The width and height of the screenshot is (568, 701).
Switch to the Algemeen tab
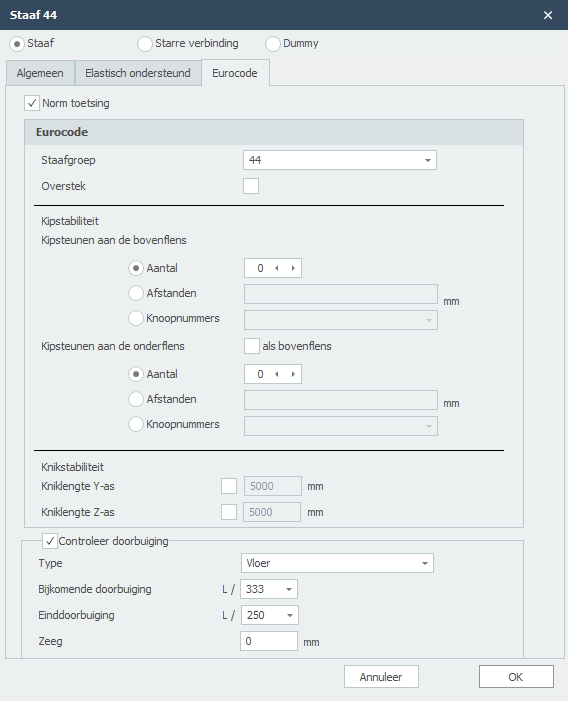[x=40, y=73]
